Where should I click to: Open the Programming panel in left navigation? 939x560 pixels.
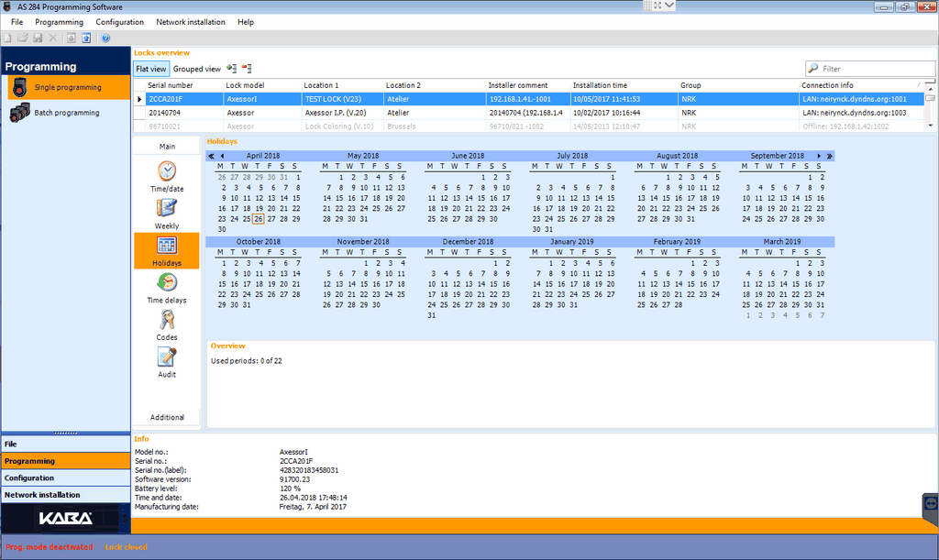tap(66, 461)
